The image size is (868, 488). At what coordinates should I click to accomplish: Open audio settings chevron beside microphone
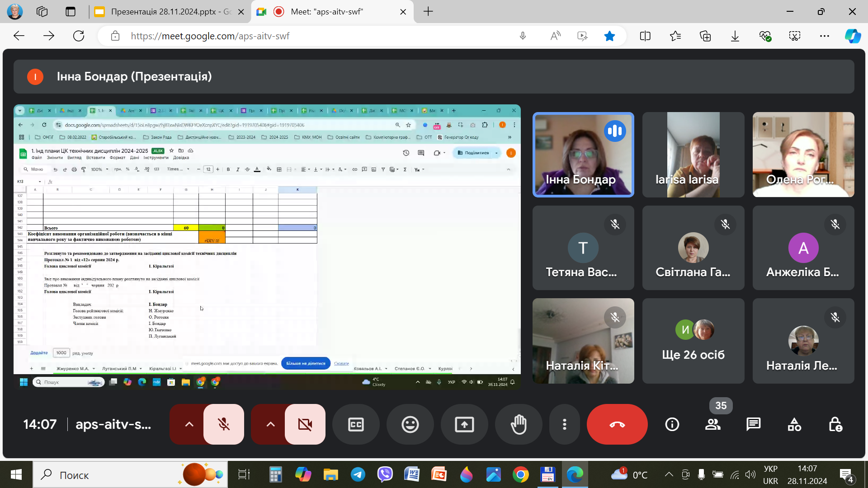[189, 424]
